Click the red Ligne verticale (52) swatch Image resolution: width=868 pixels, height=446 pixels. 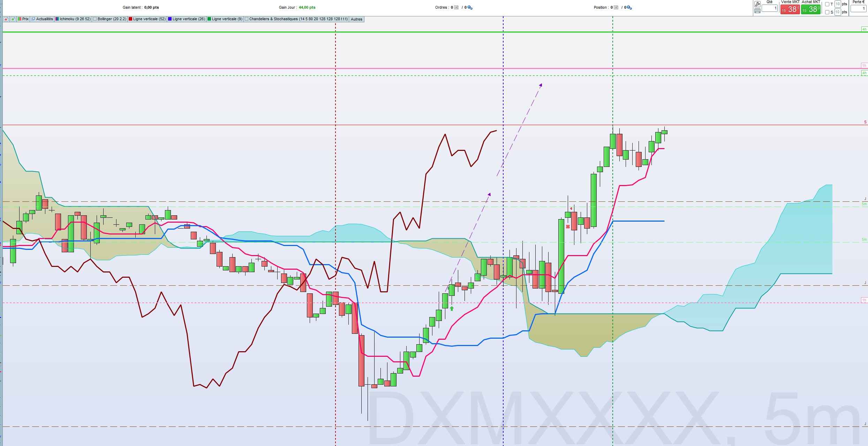click(130, 19)
